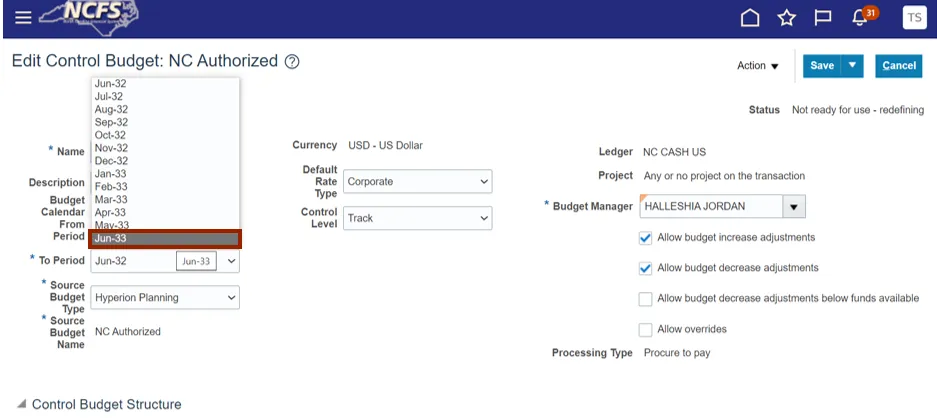The height and width of the screenshot is (418, 937).
Task: Open the Default Rate Type dropdown
Action: [418, 182]
